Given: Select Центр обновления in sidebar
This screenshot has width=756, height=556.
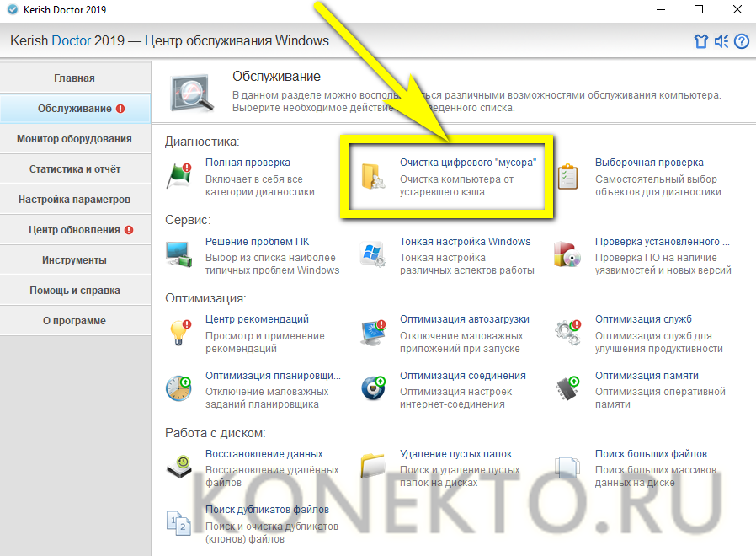Looking at the screenshot, I should pyautogui.click(x=75, y=230).
